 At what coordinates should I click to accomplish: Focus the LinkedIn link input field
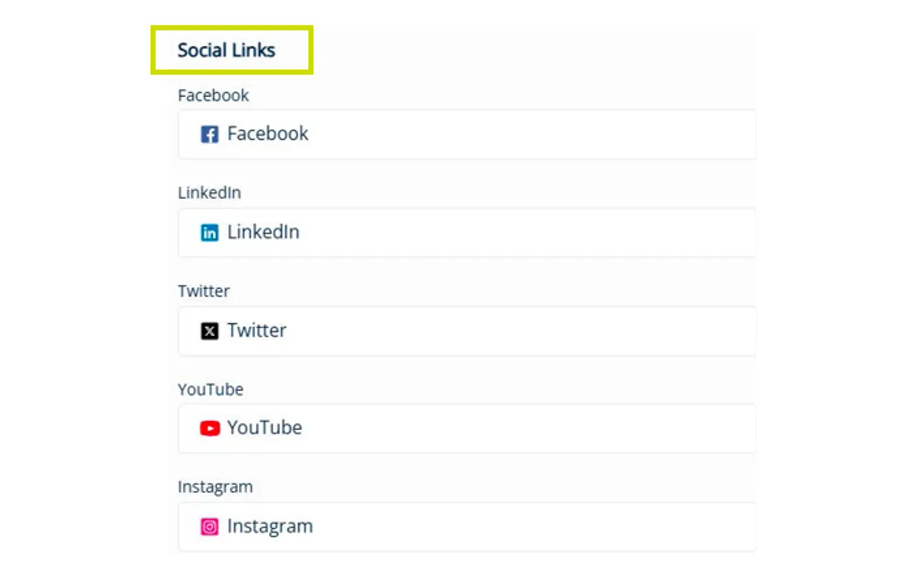pos(467,232)
